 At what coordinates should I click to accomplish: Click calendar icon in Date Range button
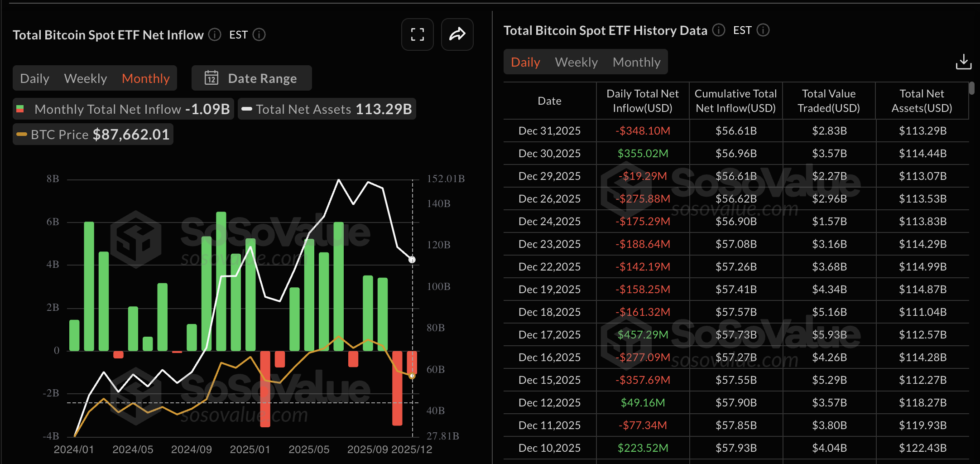click(211, 78)
